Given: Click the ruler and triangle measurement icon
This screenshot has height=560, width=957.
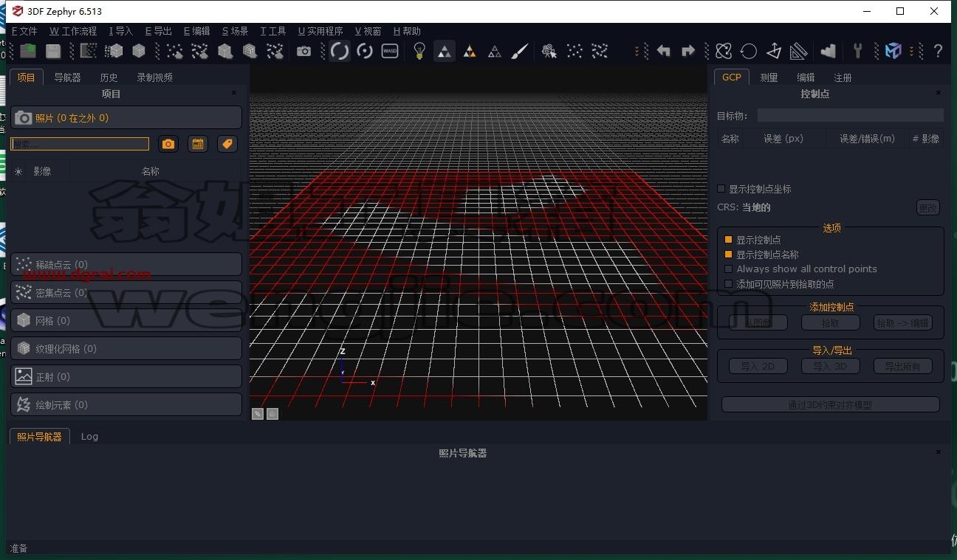Looking at the screenshot, I should (x=798, y=51).
